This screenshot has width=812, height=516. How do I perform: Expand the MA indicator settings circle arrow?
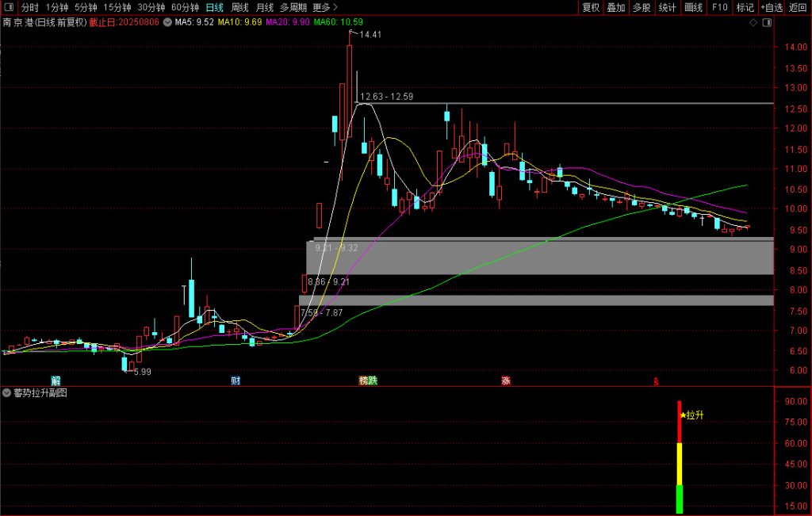point(167,22)
